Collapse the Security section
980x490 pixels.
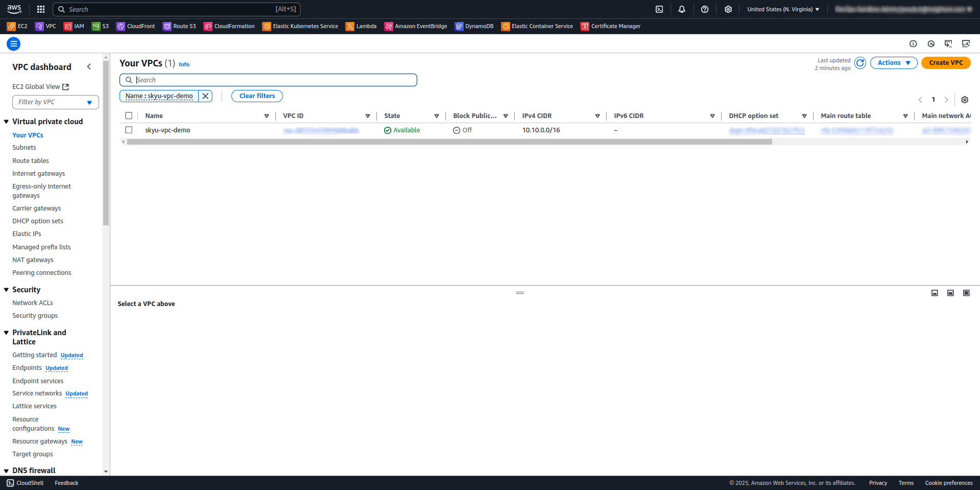point(6,290)
